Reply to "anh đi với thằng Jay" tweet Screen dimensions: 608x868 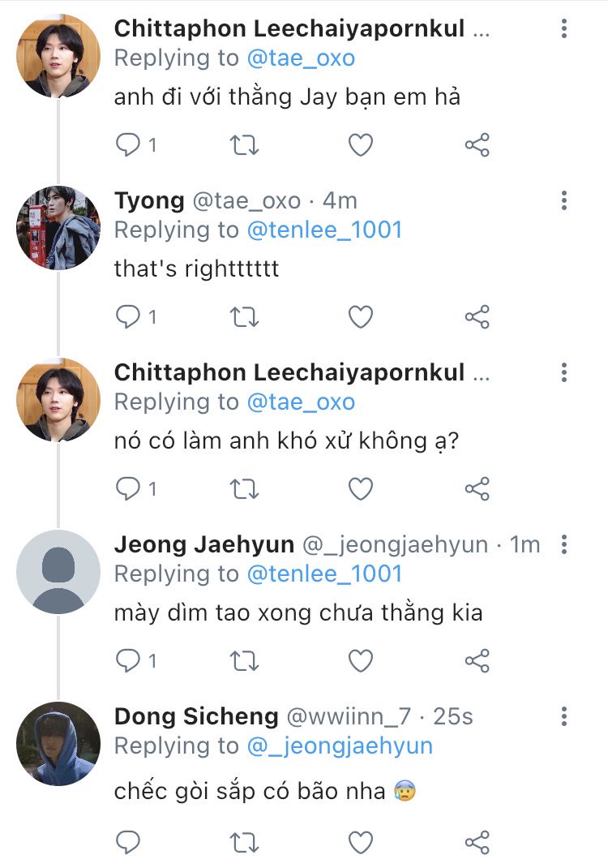pyautogui.click(x=128, y=145)
